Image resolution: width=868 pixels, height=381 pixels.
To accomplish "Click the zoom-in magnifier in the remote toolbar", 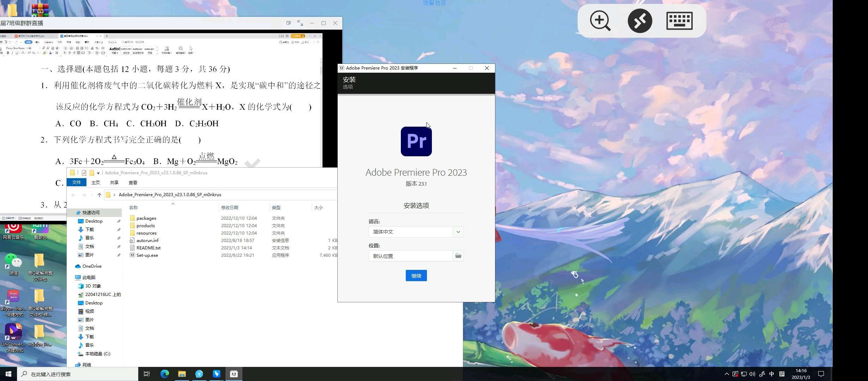I will point(600,21).
